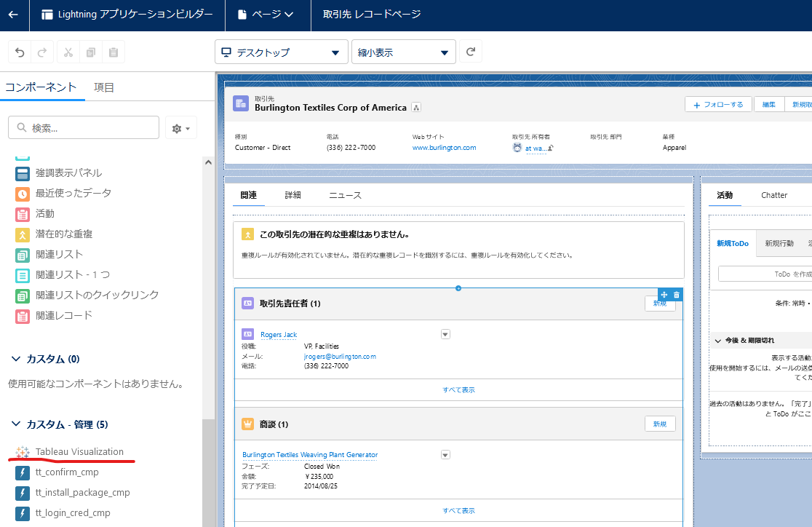Viewport: 812px width, 527px height.
Task: Click the フォローする button
Action: point(717,104)
